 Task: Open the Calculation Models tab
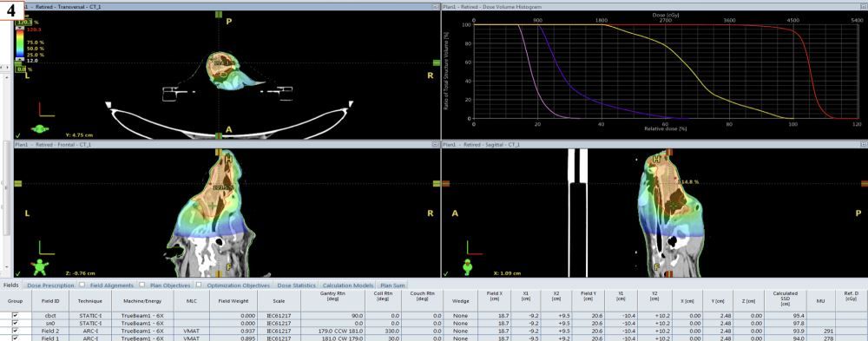coord(348,285)
